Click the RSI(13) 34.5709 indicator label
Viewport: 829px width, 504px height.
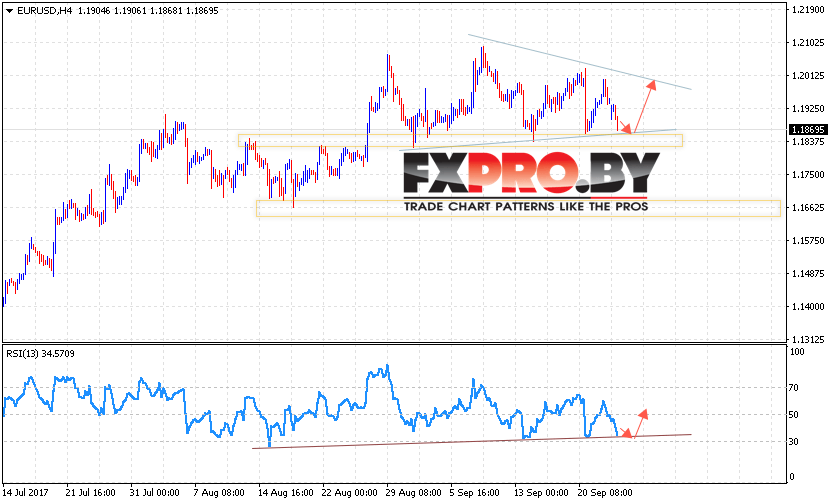pos(40,353)
